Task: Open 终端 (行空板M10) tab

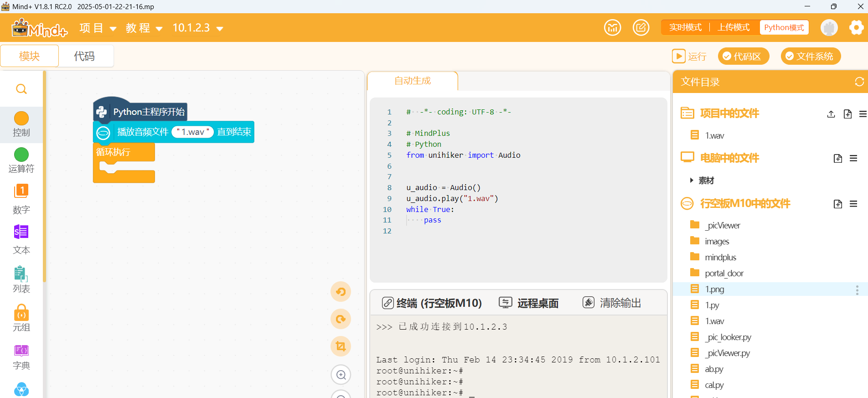Action: click(432, 303)
